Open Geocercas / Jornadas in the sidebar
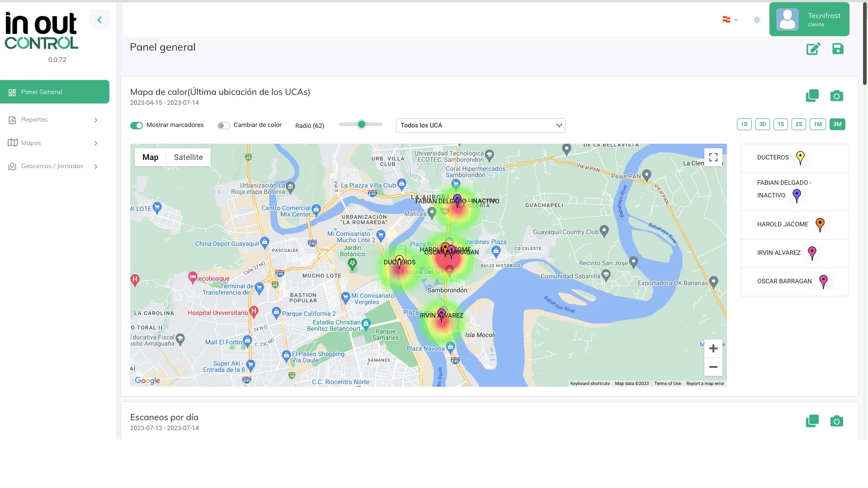This screenshot has width=868, height=488. pos(55,166)
